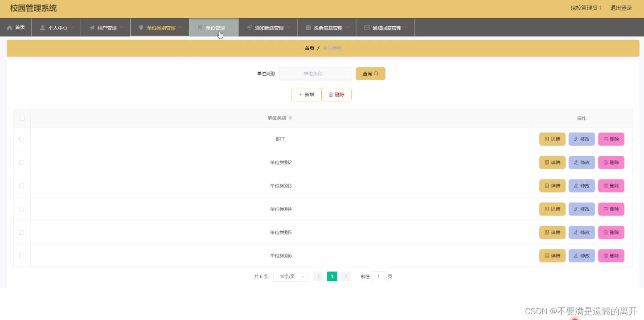Check the box for row 单位类别6

[x=22, y=256]
